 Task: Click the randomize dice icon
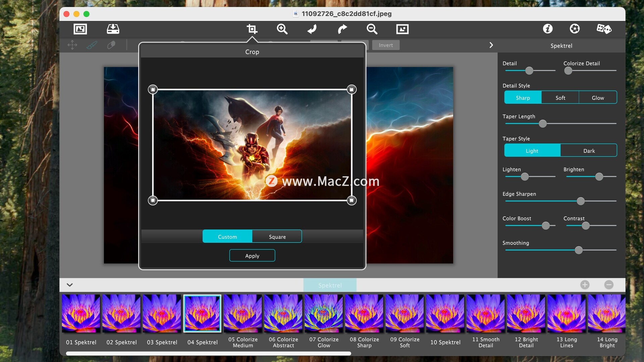click(x=604, y=29)
